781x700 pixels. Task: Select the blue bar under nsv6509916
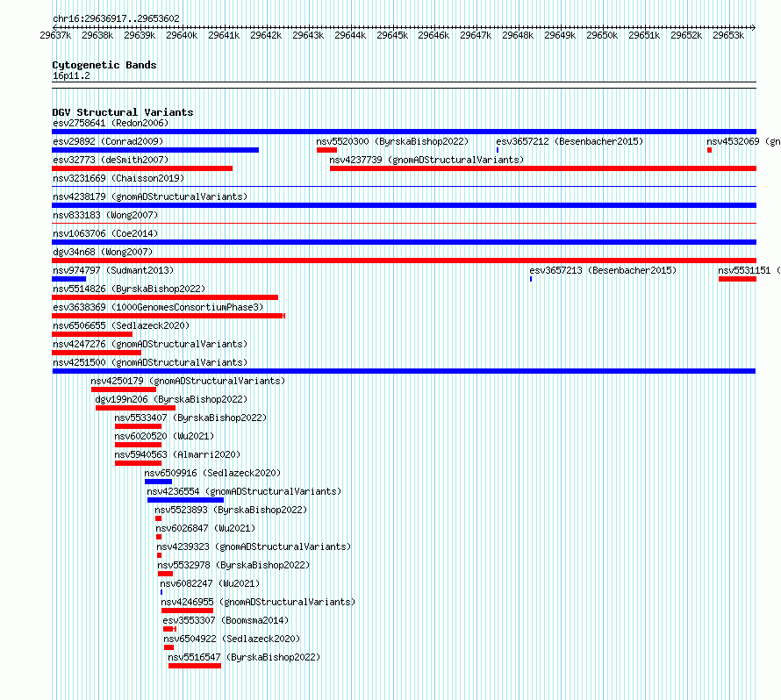(x=158, y=482)
